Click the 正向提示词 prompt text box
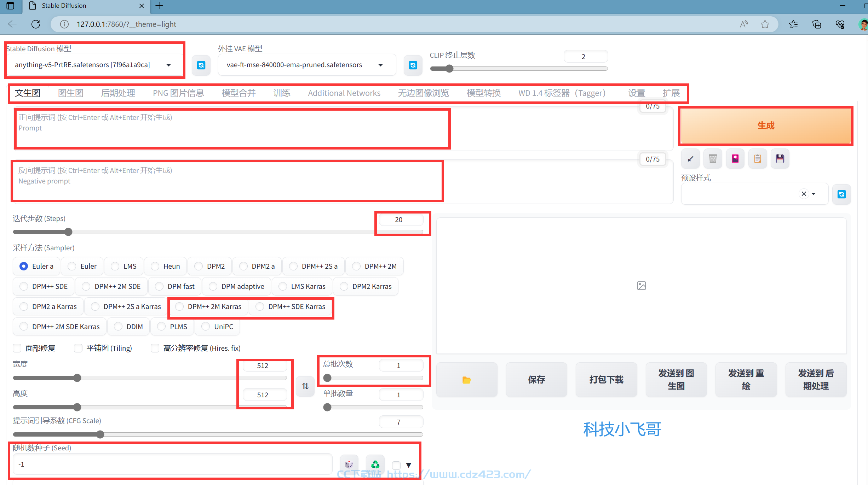 pos(343,129)
